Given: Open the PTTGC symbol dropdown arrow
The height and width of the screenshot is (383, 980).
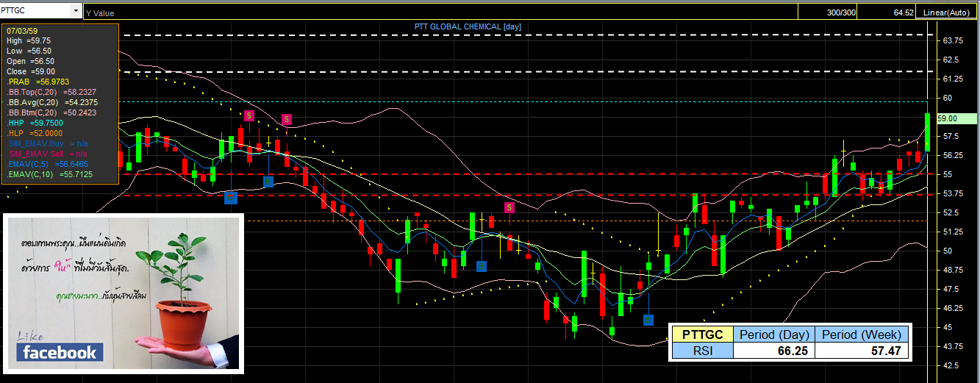Looking at the screenshot, I should pos(76,12).
